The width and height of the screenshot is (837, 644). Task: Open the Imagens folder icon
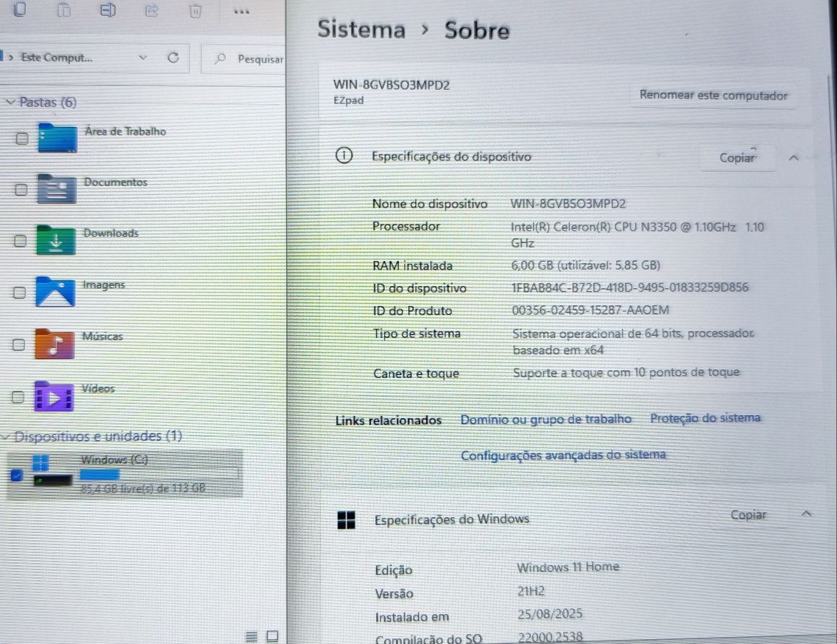coord(55,291)
